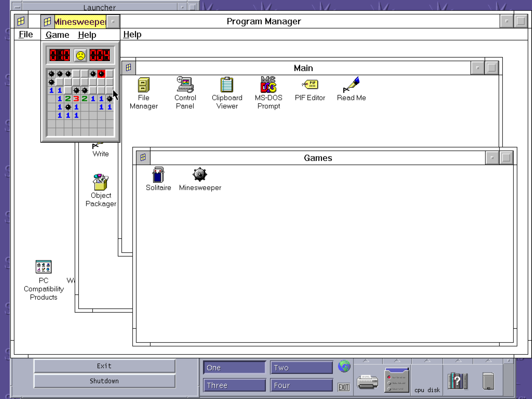Click the small EXIT icon on the panel
532x399 pixels.
pos(344,387)
